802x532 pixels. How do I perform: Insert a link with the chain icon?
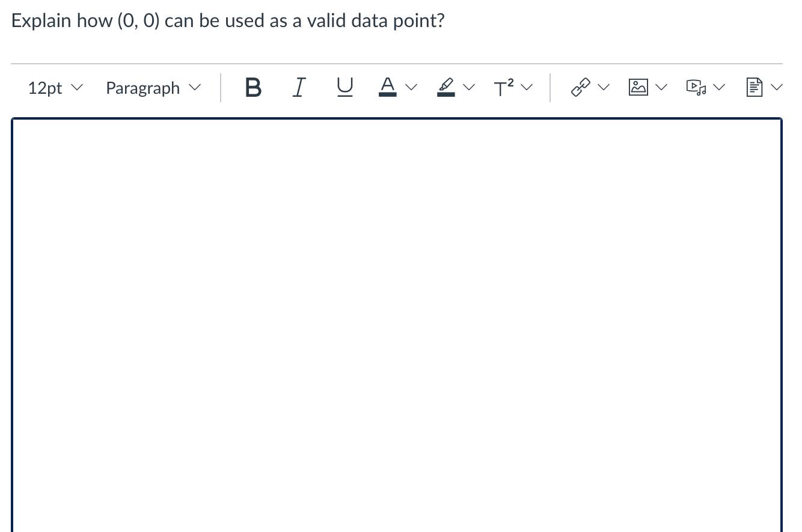click(x=580, y=88)
